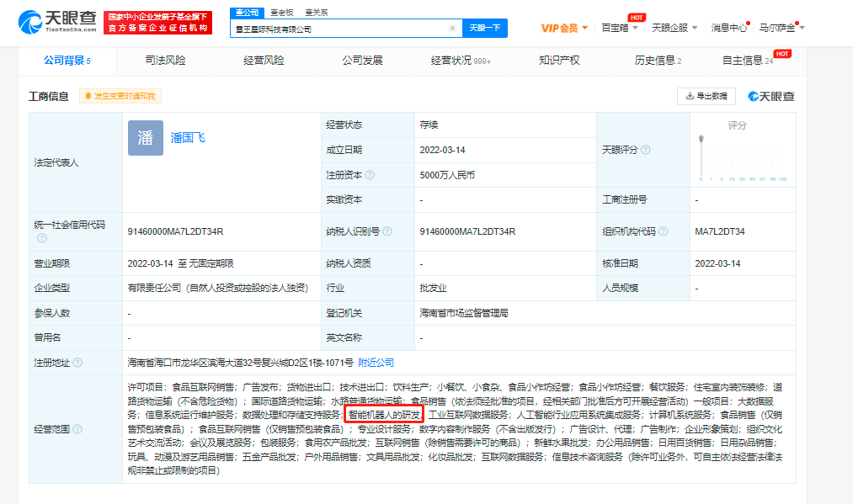Click the taxpayer ID 91460000MA7L2DT34R under 纳税人识别号
The height and width of the screenshot is (504, 853).
tap(467, 231)
